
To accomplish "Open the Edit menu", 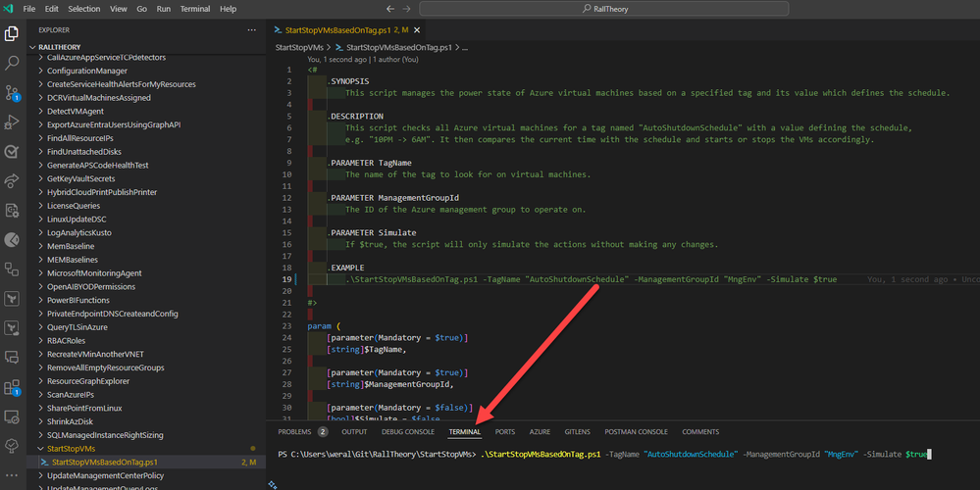I will coord(52,9).
